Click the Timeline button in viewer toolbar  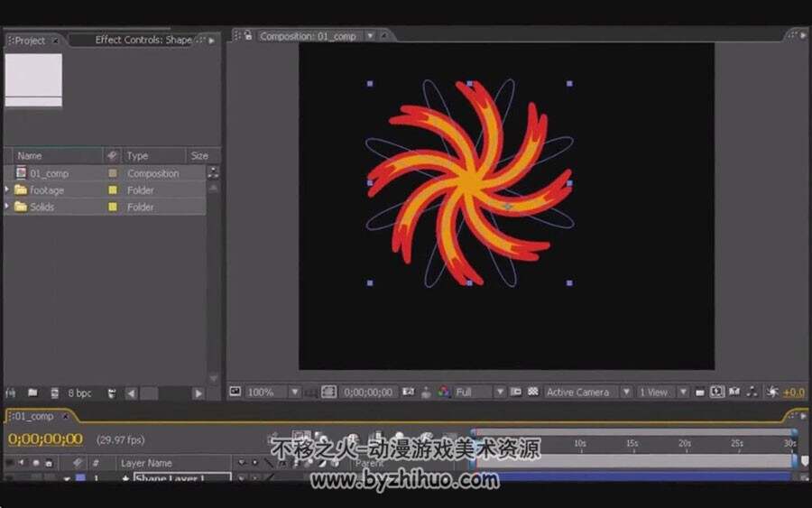pos(734,392)
